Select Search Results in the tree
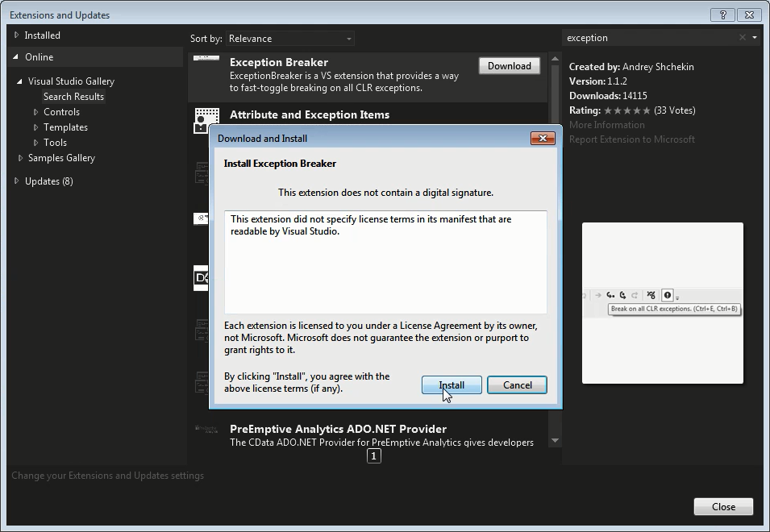 73,97
